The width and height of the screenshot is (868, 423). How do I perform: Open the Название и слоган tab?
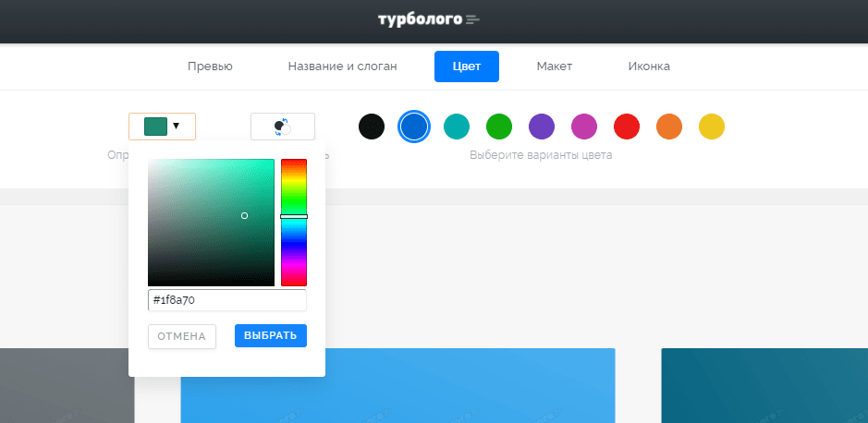pos(342,66)
